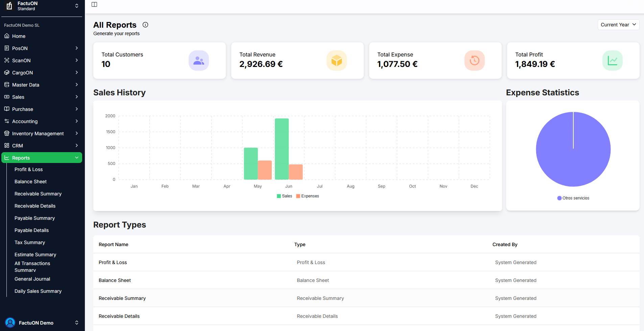The width and height of the screenshot is (644, 331).
Task: Click the June Sales bar in the chart
Action: coord(282,149)
